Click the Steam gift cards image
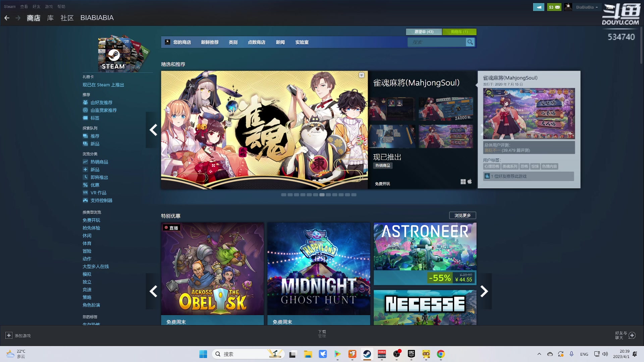Screen dimensions: 644x362 [123, 53]
